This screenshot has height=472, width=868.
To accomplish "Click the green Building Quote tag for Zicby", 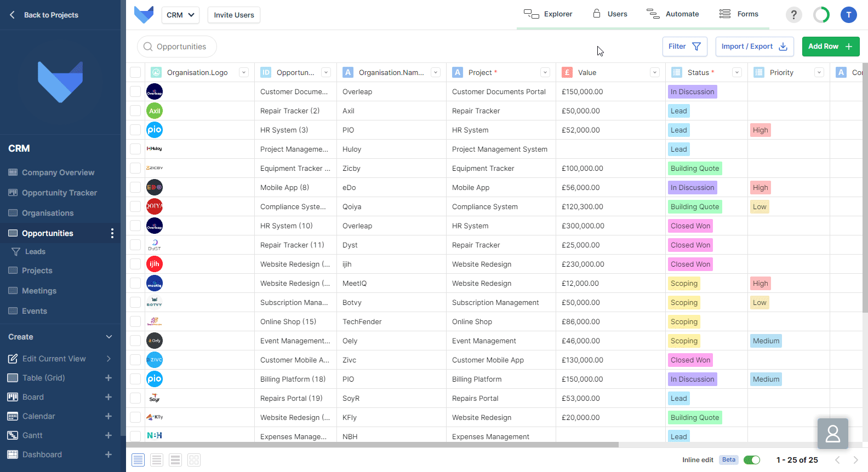I will tap(694, 169).
